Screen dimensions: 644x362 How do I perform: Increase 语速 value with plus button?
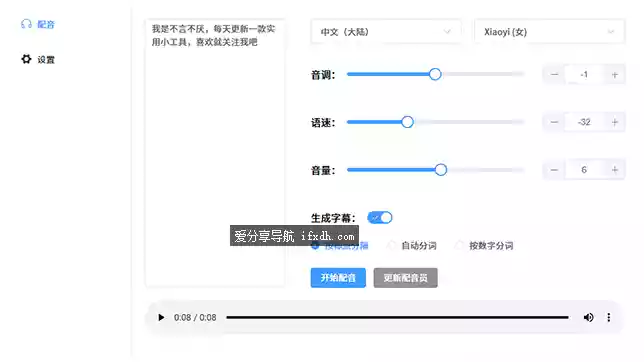tap(614, 122)
